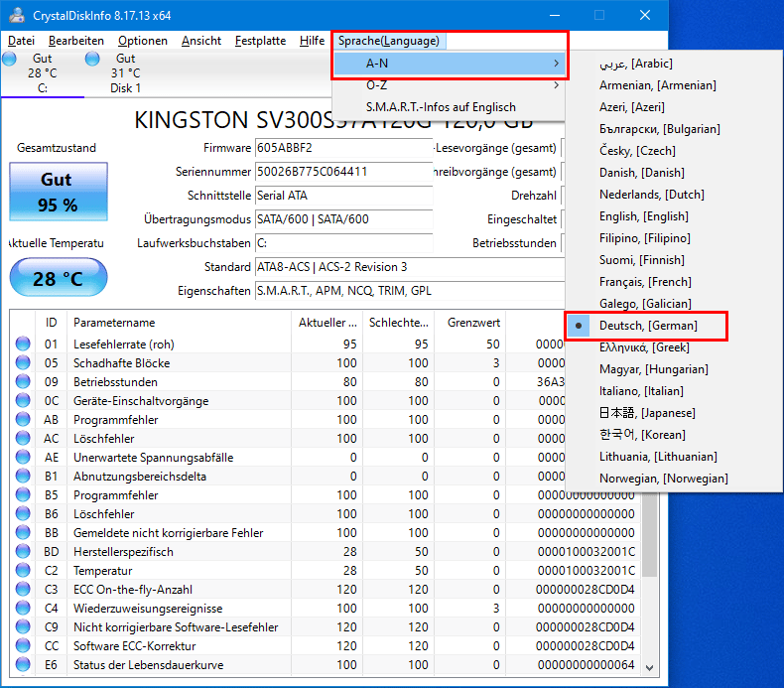
Task: Select Česky, [Czech] language
Action: tap(674, 151)
